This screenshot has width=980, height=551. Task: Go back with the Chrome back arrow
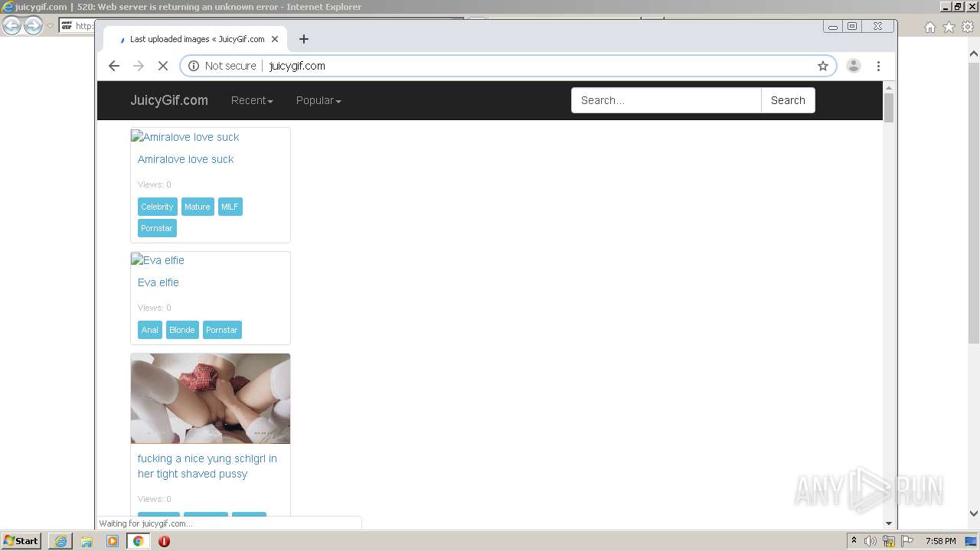114,66
